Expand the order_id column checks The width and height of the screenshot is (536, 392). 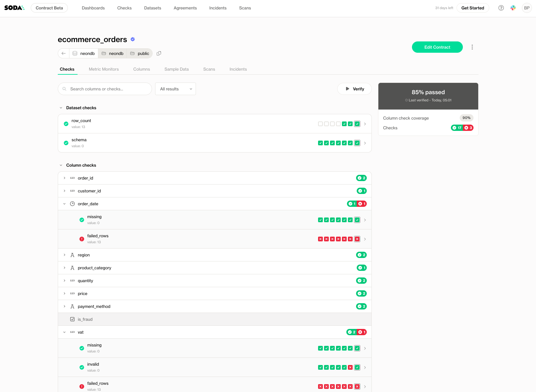click(64, 178)
